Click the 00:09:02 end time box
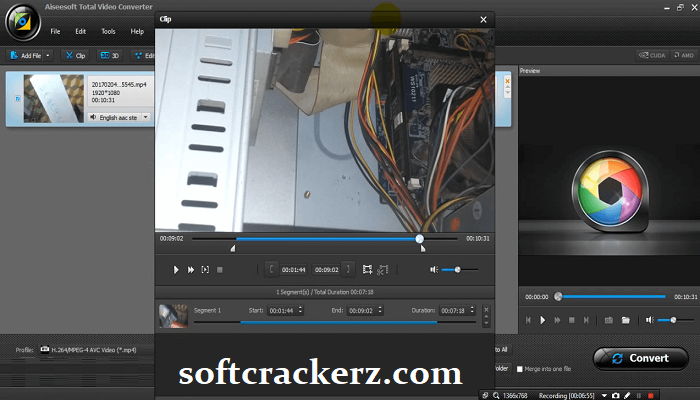 (327, 270)
